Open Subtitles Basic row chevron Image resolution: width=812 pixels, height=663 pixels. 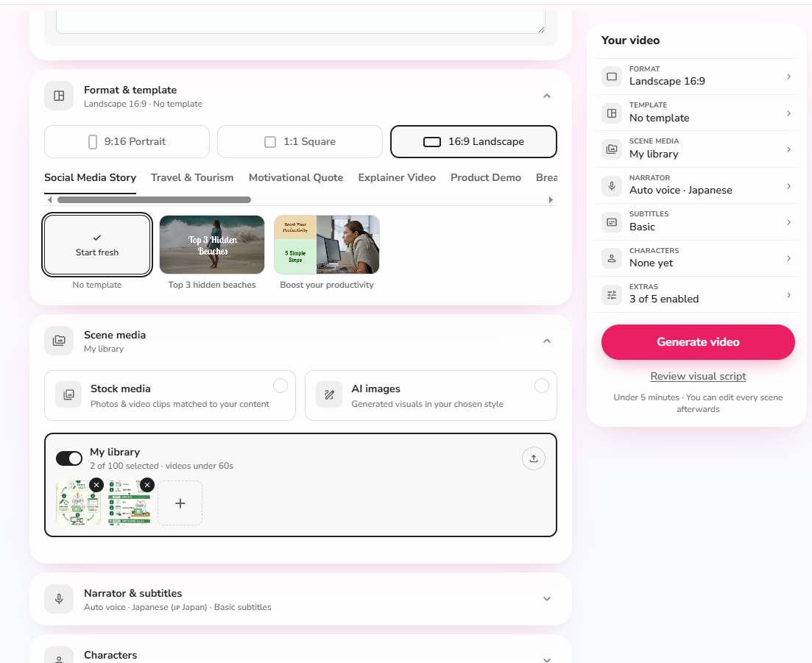coord(788,222)
